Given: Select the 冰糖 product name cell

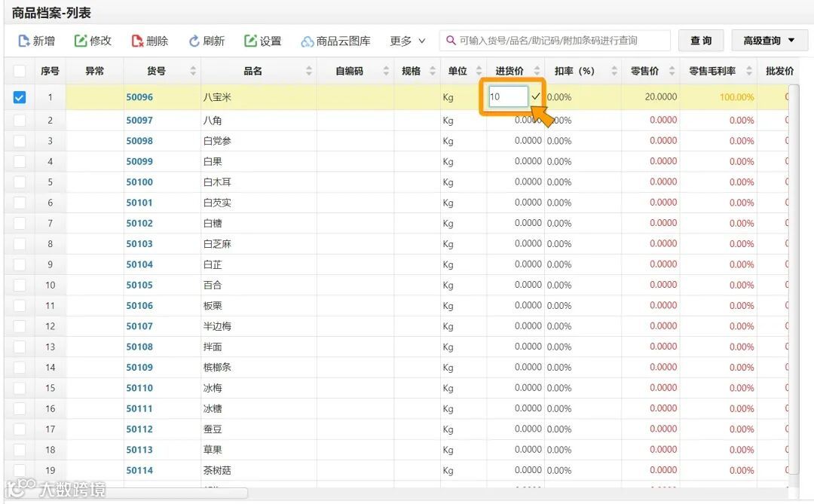Looking at the screenshot, I should click(x=259, y=409).
